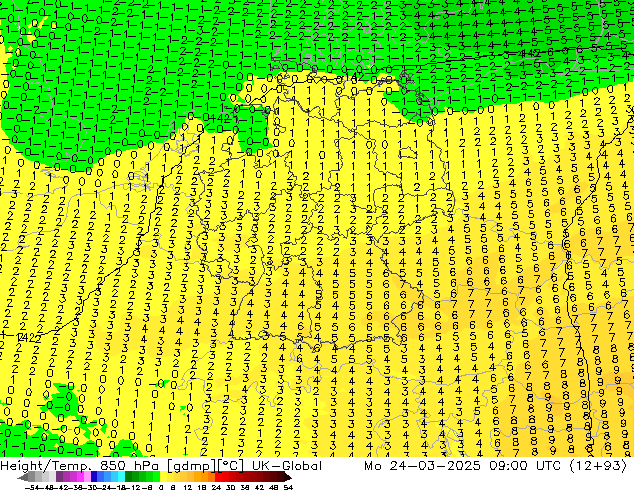
Task: Click the '12' legend scale value
Action: 187,487
